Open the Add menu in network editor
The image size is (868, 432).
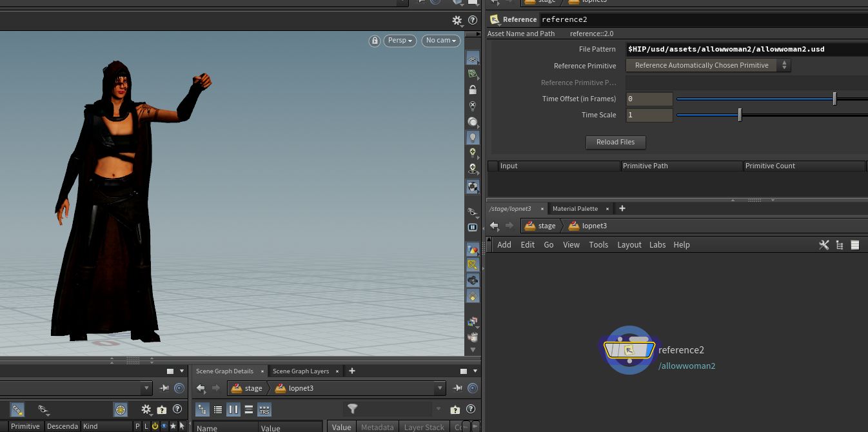504,245
